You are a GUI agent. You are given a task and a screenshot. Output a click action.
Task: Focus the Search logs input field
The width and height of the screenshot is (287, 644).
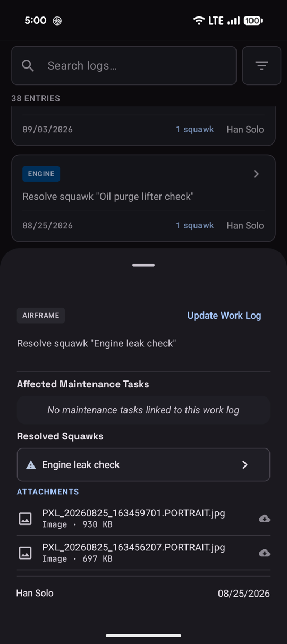click(124, 65)
